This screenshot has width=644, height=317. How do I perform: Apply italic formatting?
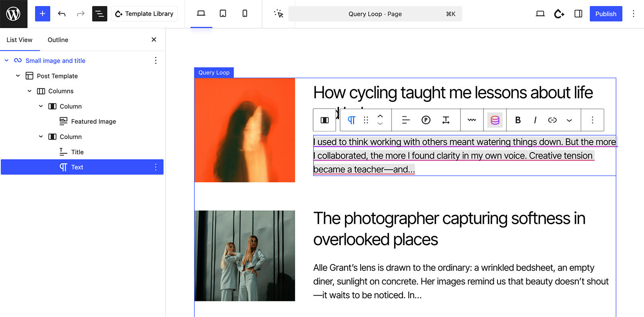(535, 120)
